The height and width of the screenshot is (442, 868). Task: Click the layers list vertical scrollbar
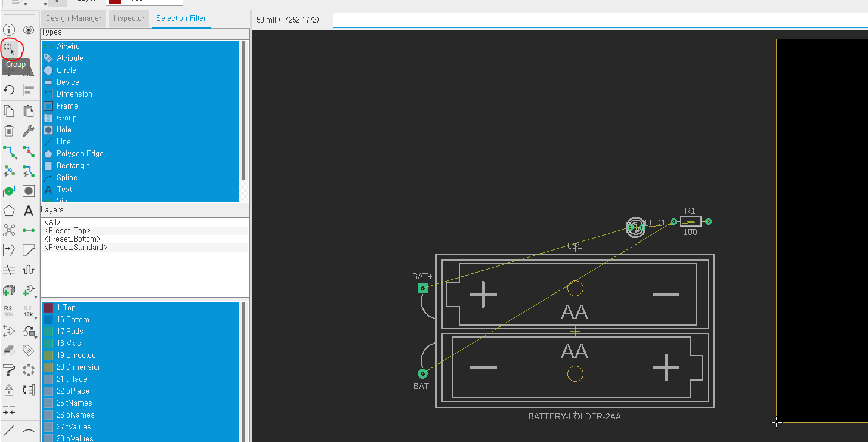click(x=243, y=371)
